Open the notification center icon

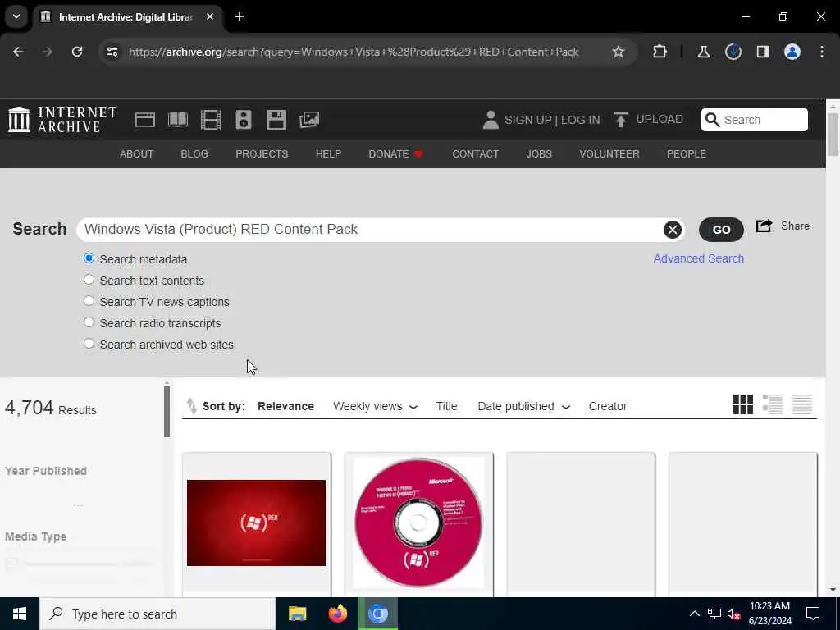[813, 614]
